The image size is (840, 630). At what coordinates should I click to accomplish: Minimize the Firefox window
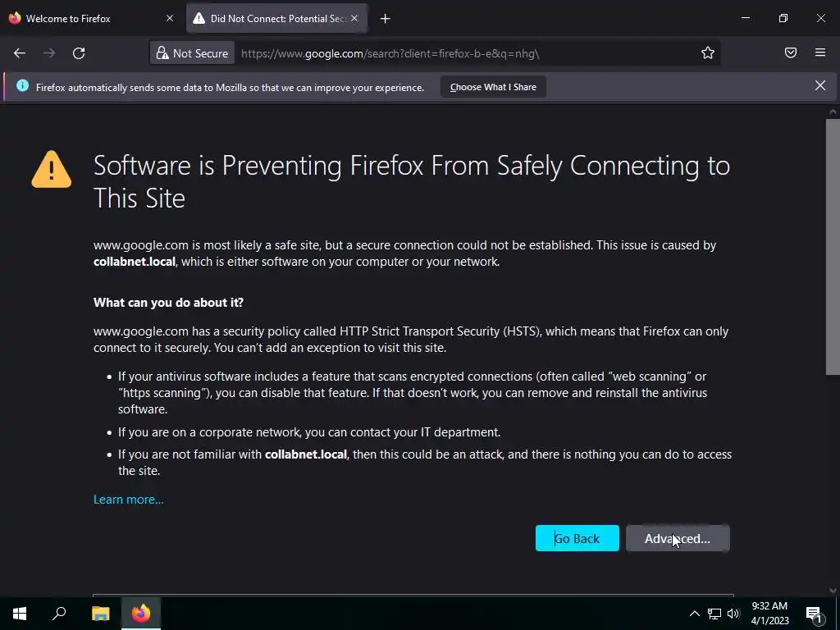[x=746, y=18]
